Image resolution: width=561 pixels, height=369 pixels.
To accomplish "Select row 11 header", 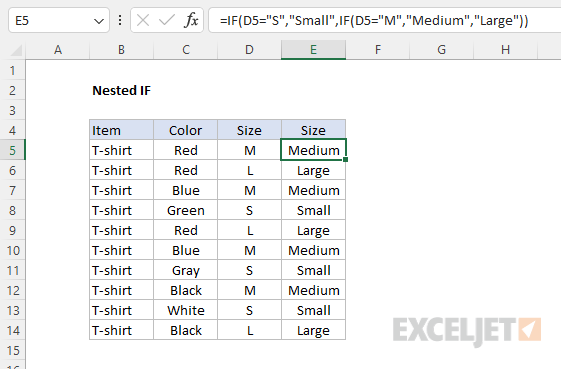I will tap(13, 271).
